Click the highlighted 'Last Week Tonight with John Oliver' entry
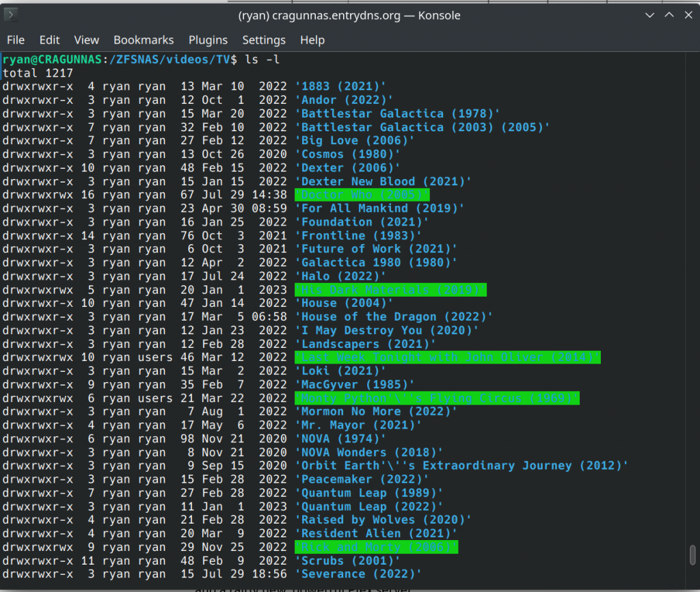Viewport: 700px width, 592px height. coord(448,357)
